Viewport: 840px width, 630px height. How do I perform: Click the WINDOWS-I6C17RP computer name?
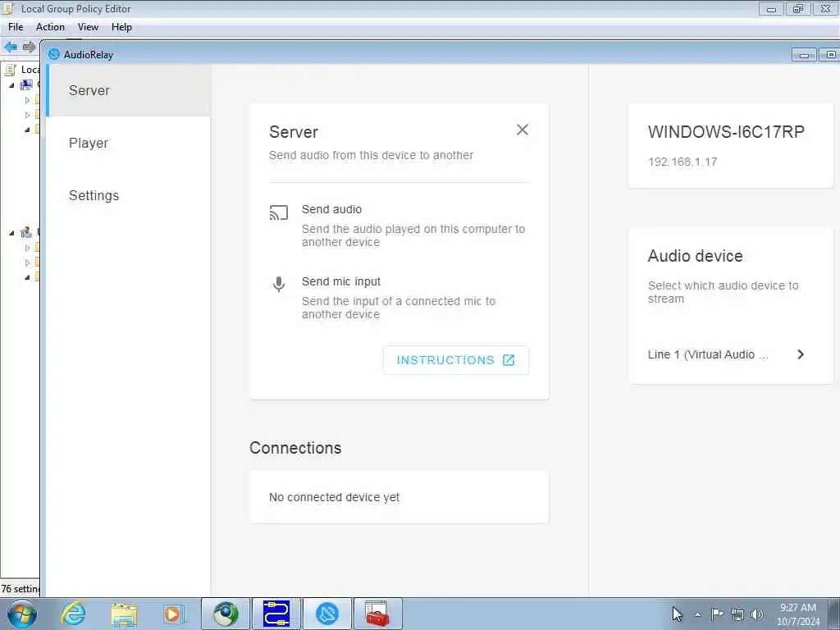pos(726,132)
